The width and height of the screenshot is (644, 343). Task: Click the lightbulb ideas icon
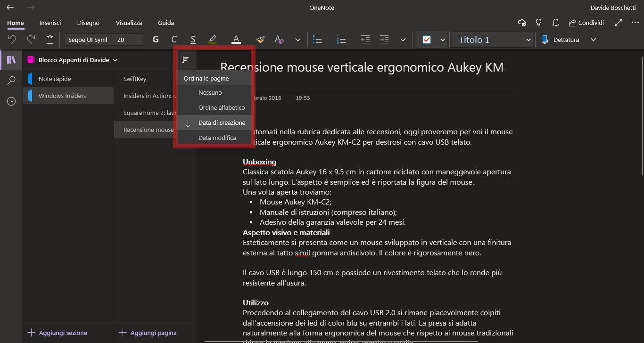pyautogui.click(x=539, y=23)
